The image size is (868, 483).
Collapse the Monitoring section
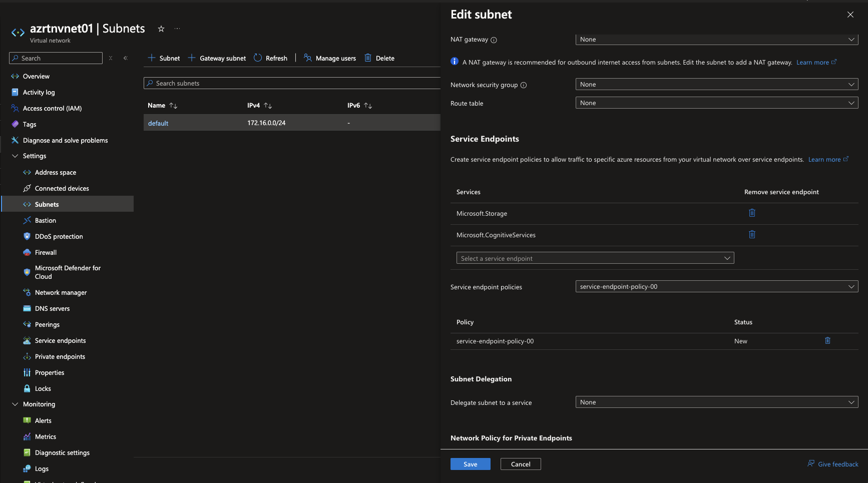click(x=15, y=404)
